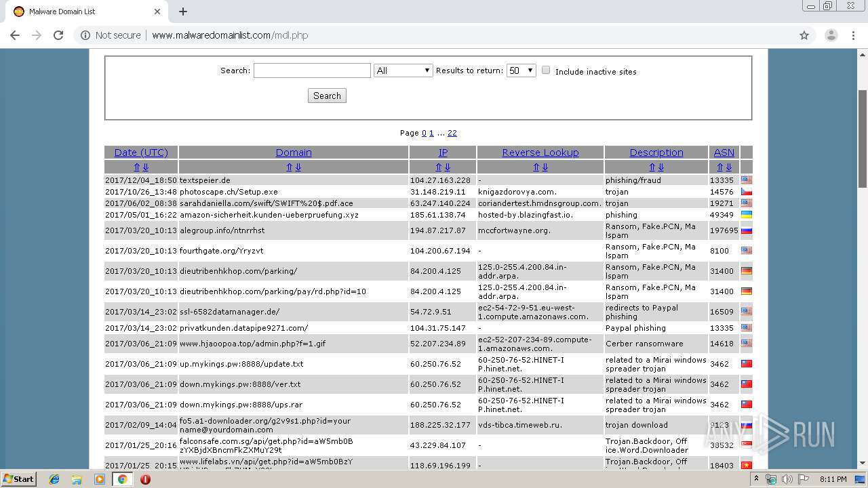
Task: Sort Reverse Lookup ascending arrow
Action: pyautogui.click(x=536, y=167)
